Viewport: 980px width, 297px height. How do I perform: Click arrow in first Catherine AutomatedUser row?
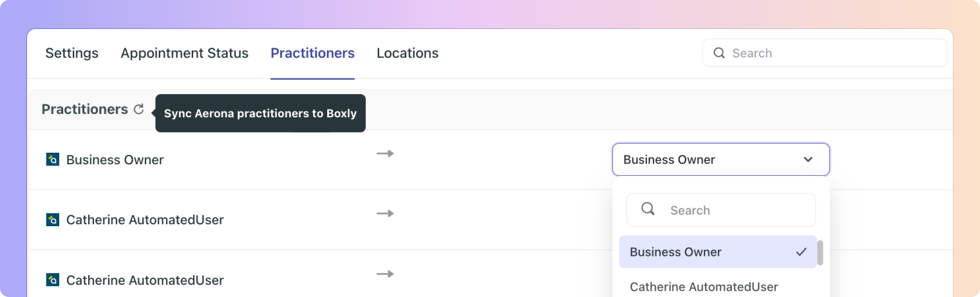click(385, 213)
